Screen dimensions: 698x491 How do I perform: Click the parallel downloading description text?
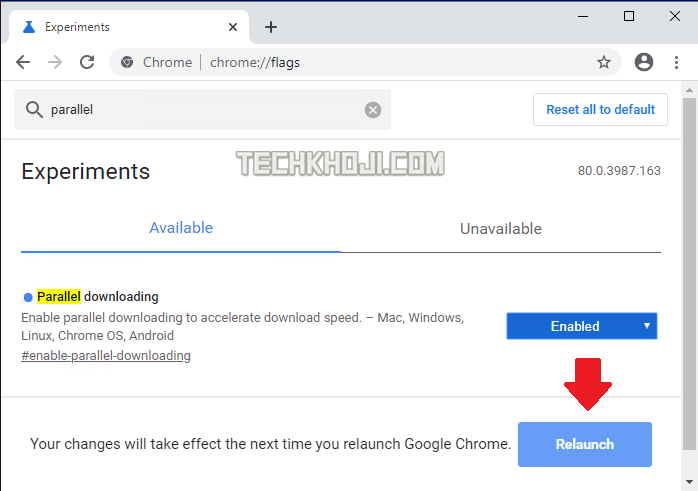[x=243, y=326]
